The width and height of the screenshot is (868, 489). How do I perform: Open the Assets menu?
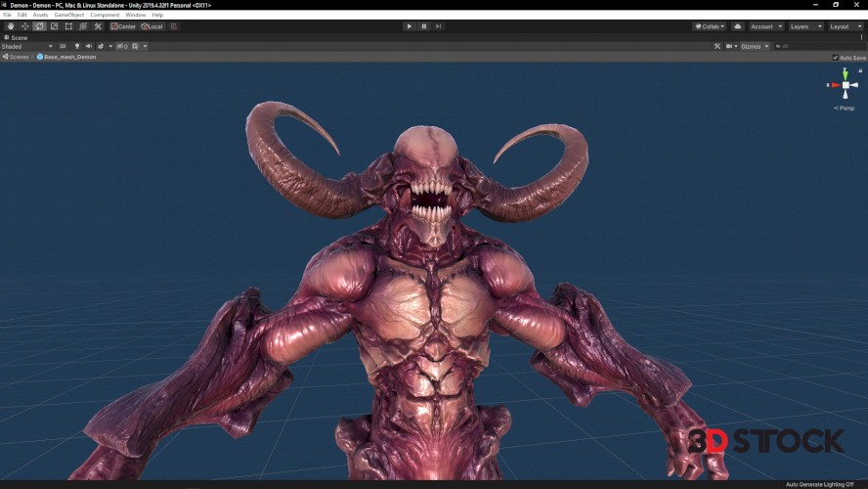[x=40, y=15]
